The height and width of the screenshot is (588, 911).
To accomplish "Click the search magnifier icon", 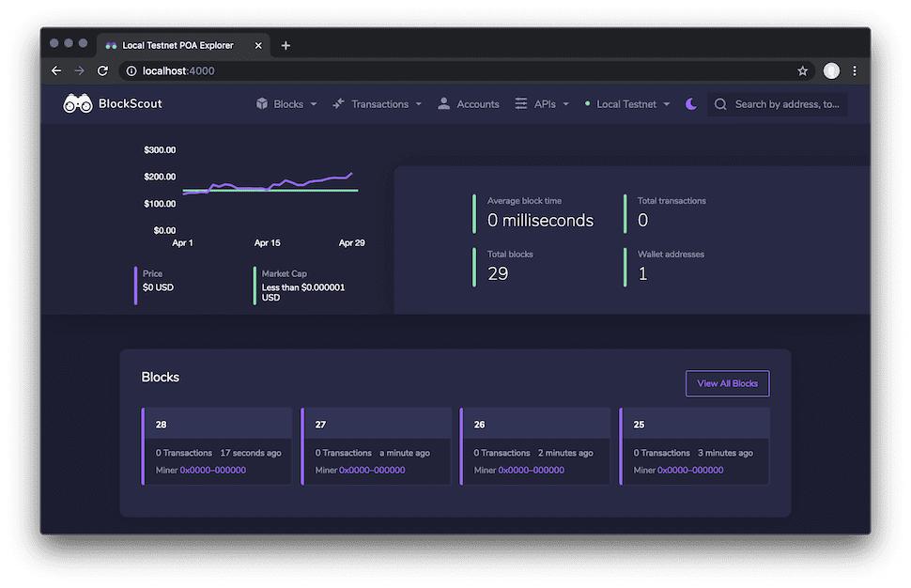I will (x=720, y=104).
